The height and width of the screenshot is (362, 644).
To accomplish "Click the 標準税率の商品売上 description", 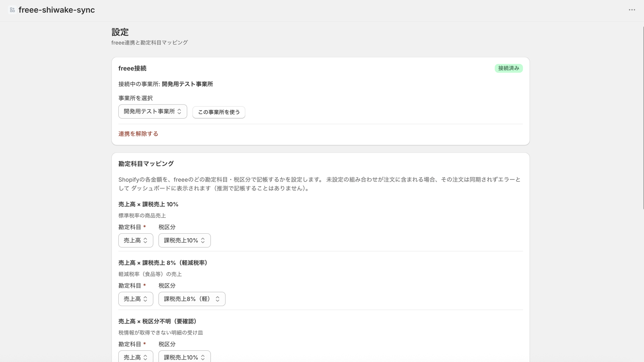I will point(142,216).
